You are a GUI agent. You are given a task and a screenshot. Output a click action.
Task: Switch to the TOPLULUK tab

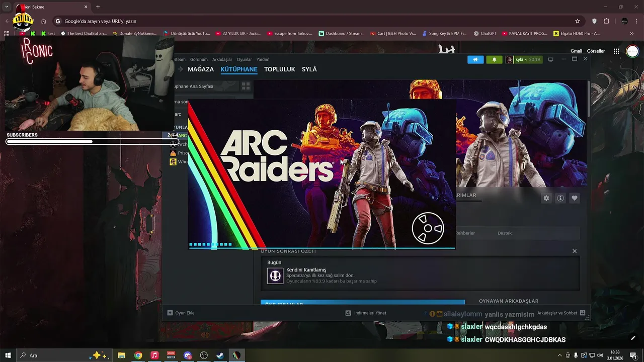tap(280, 69)
